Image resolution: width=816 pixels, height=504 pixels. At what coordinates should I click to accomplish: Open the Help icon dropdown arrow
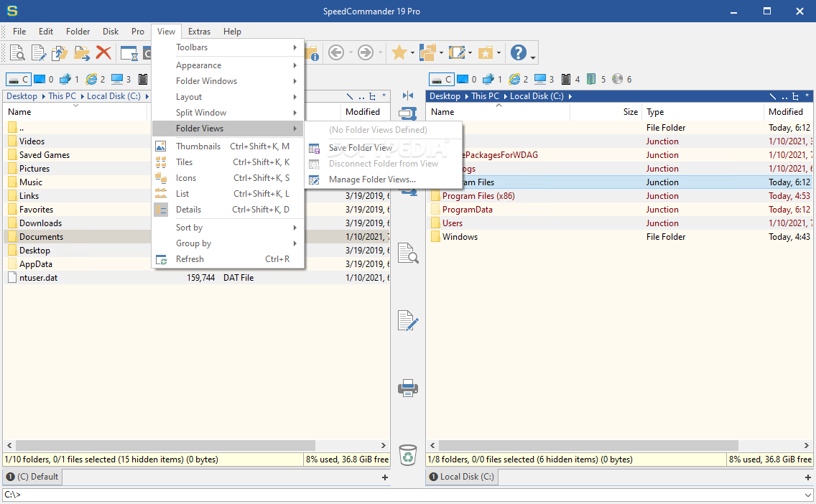coord(532,56)
